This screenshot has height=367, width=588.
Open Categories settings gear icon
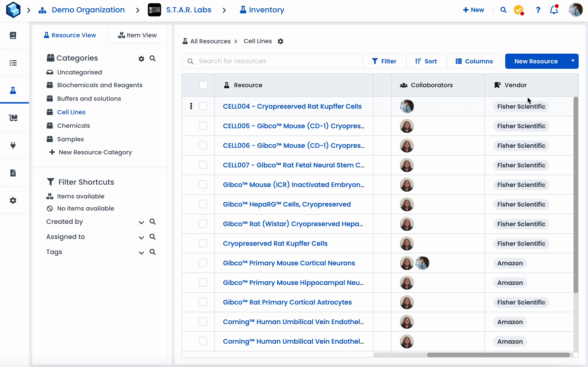(141, 59)
